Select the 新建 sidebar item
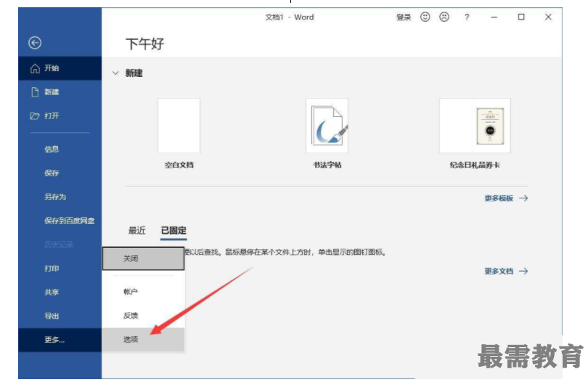The image size is (588, 385). click(x=60, y=92)
